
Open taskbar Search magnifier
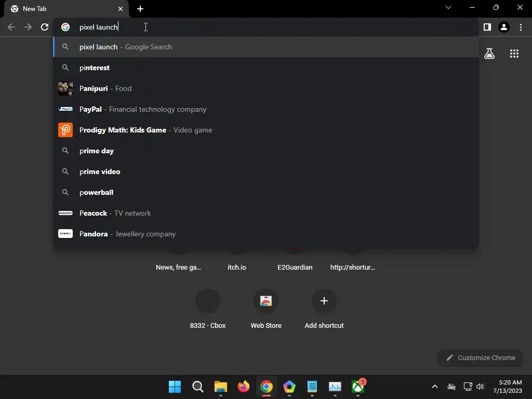tap(198, 387)
